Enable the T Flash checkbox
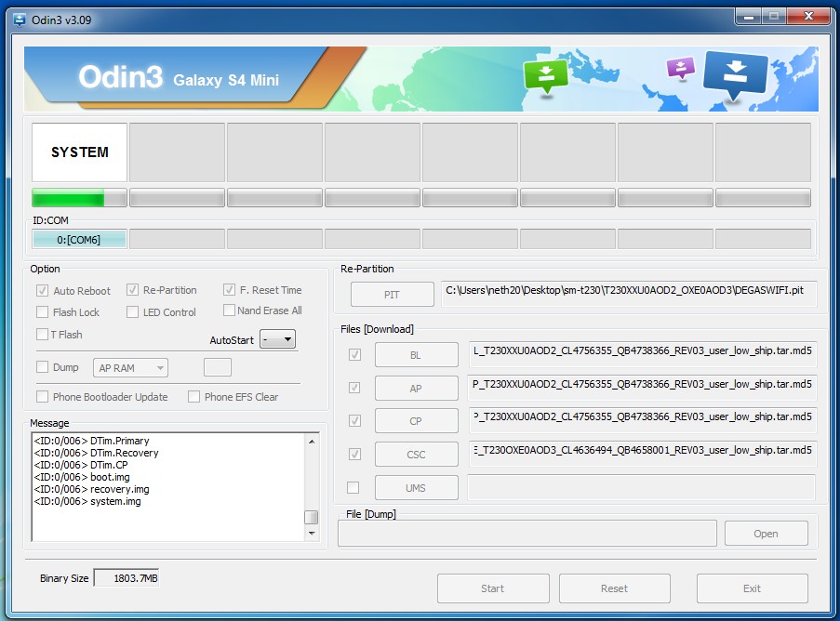 point(42,335)
